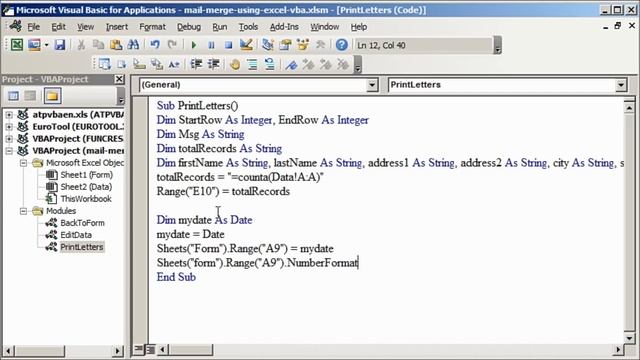The height and width of the screenshot is (360, 640).
Task: Click the Comment Block icon
Action: tap(252, 64)
